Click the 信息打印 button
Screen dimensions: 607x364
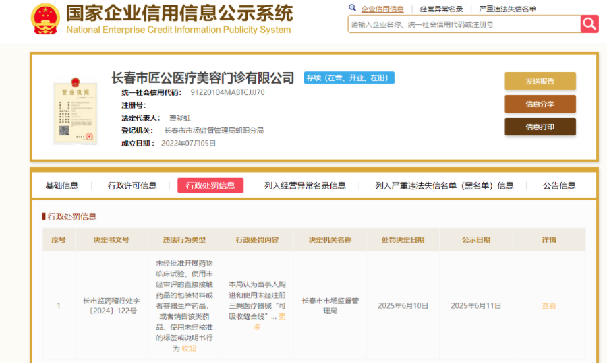[x=540, y=127]
